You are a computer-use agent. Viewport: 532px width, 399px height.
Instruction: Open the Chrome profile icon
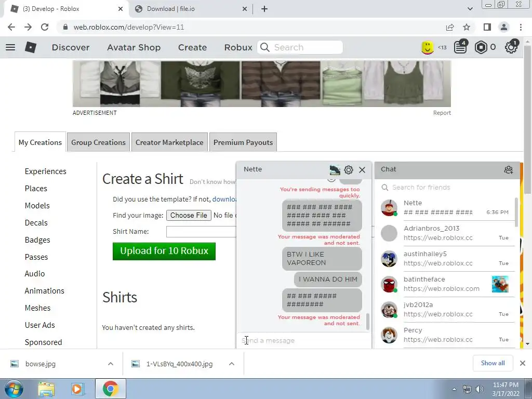[504, 27]
